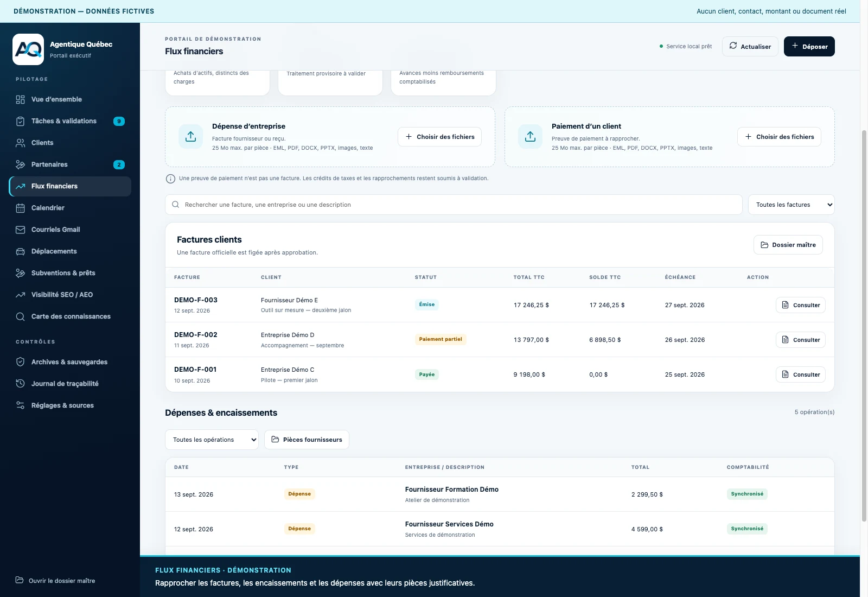Screen dimensions: 868x597
Task: Click the Tâches & validations clipboard icon
Action: tap(20, 121)
